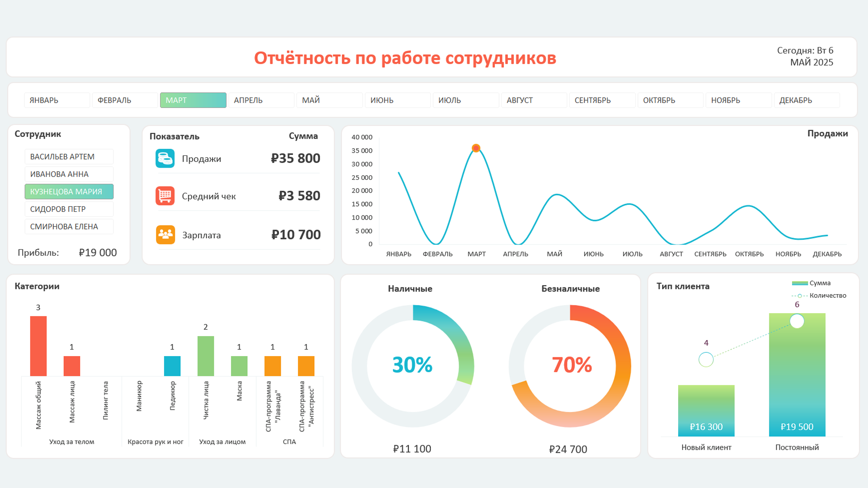Click the Массаж общий red bar
Screen dimensions: 868x488
click(38, 346)
